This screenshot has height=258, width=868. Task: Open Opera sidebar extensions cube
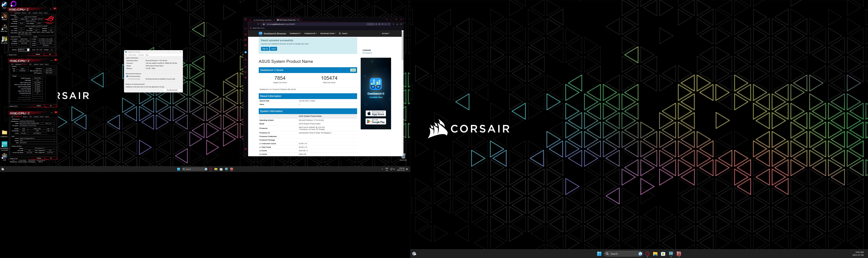tap(246, 72)
